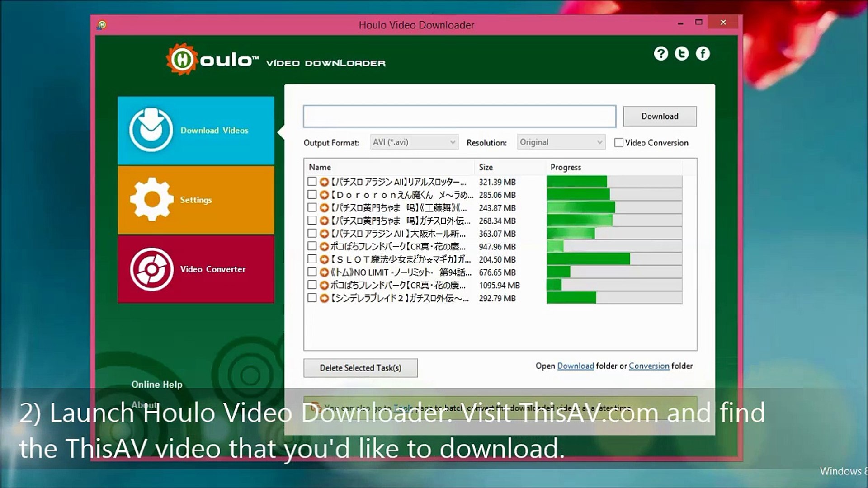The image size is (868, 488).
Task: Click the help question mark icon
Action: 660,54
